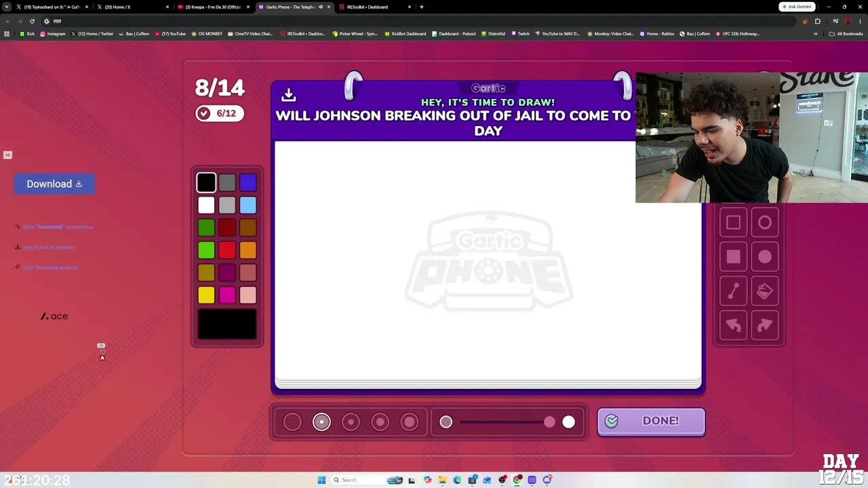868x488 pixels.
Task: Switch to the Home / X tab
Action: (x=132, y=7)
